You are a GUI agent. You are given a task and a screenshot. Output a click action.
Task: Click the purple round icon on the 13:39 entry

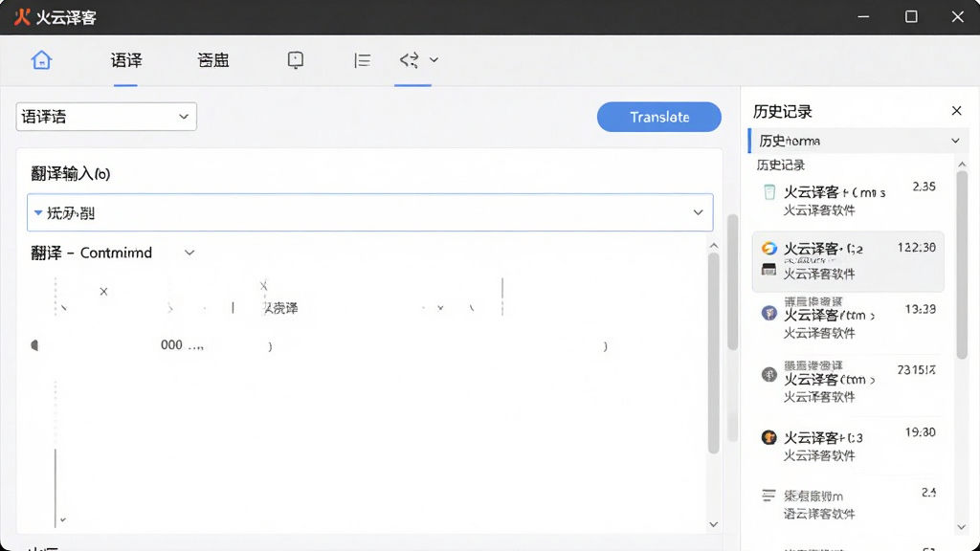point(769,313)
